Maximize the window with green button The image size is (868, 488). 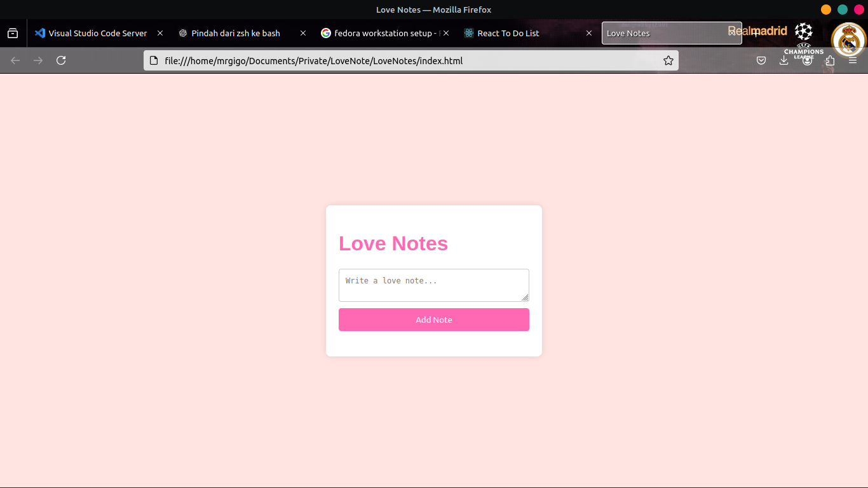pyautogui.click(x=843, y=10)
